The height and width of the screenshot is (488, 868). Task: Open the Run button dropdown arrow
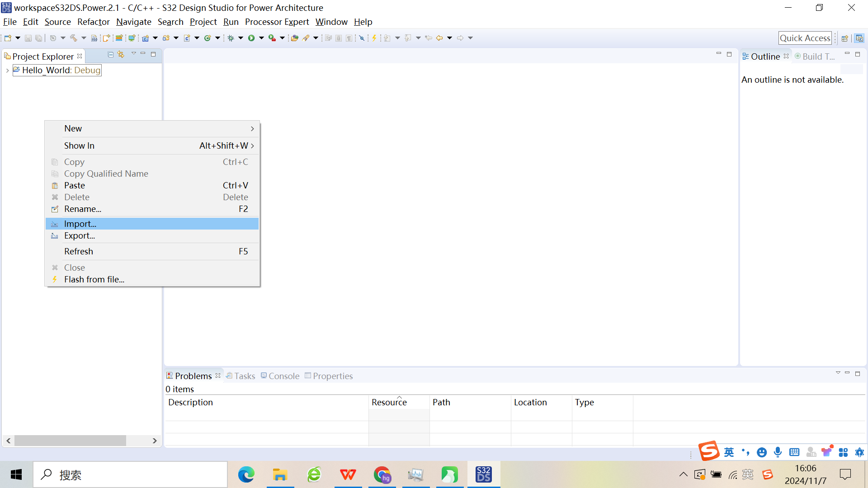coord(261,38)
